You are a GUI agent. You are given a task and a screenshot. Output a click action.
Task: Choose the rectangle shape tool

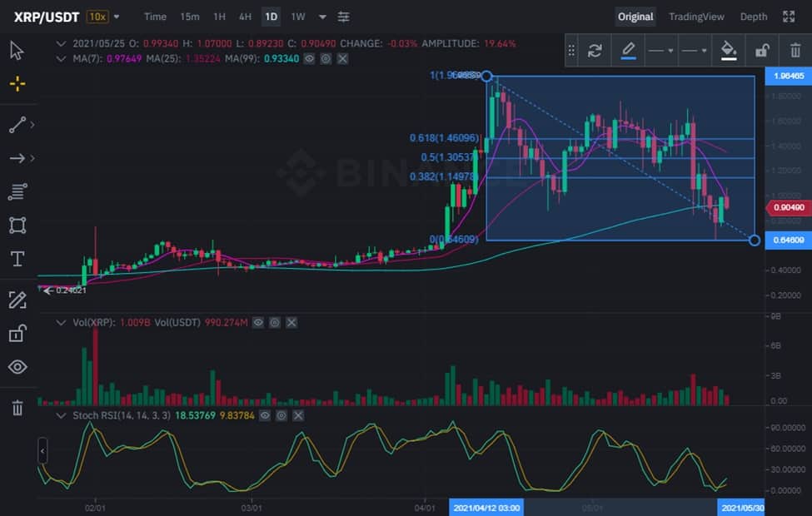tap(17, 226)
